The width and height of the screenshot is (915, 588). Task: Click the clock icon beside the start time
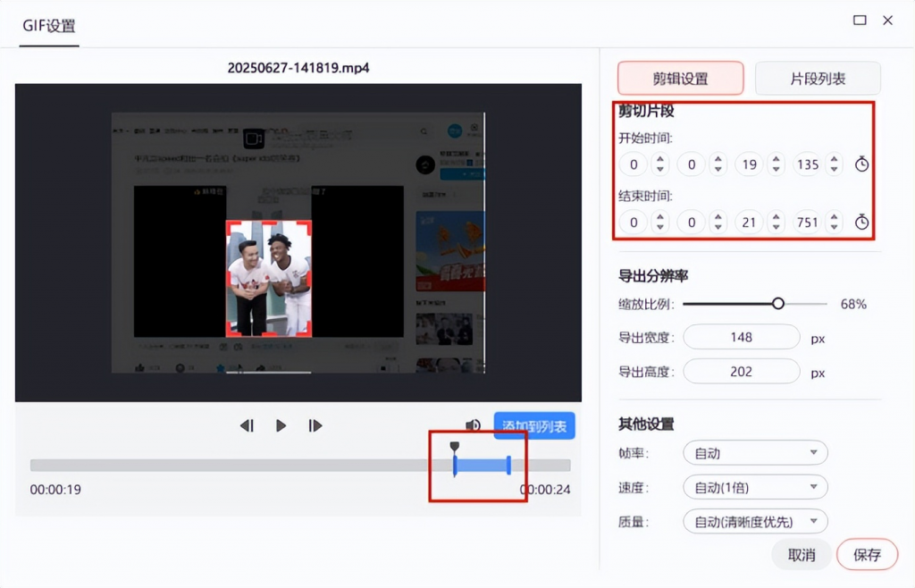tap(863, 164)
